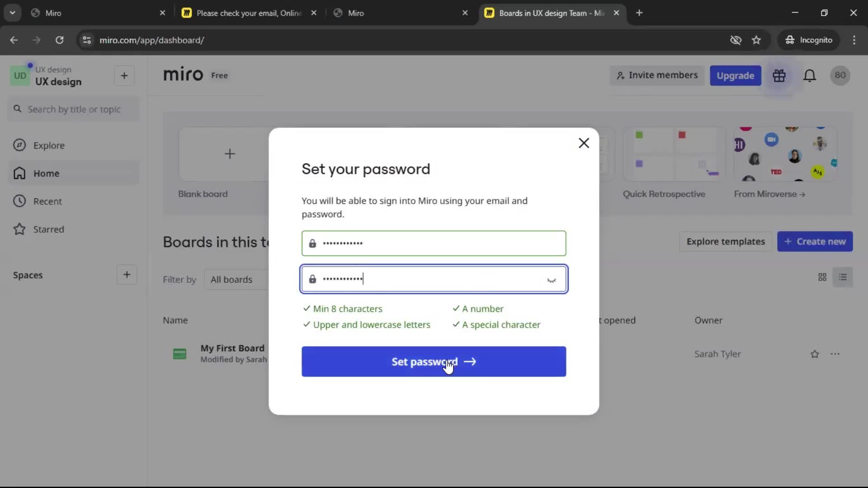Bookmark this page with star icon
Image resolution: width=868 pixels, height=488 pixels.
click(756, 40)
